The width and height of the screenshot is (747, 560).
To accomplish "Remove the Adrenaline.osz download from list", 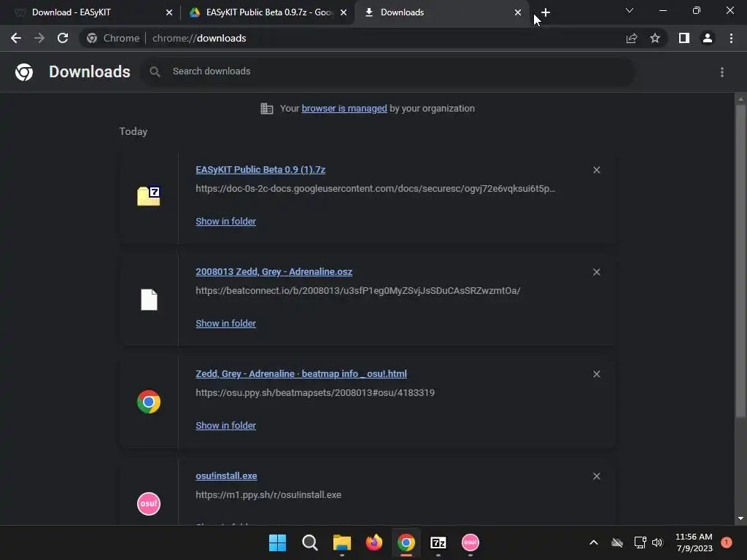I will coord(597,272).
